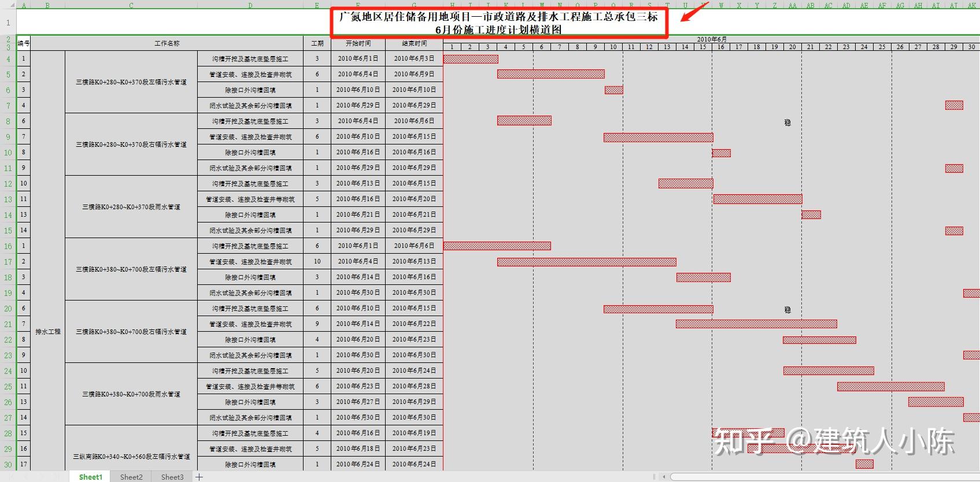Select the Gantt bar in row 13
Screen dimensions: 980x482
coord(757,199)
